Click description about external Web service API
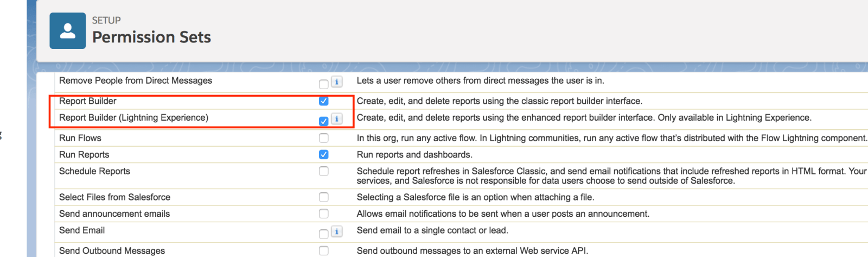The image size is (868, 257). 473,251
